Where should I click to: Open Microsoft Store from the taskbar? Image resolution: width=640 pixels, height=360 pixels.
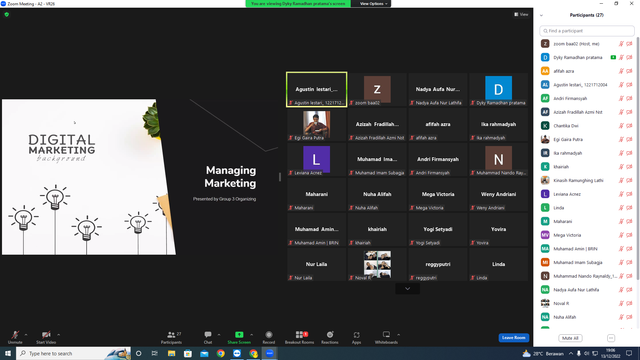188,353
